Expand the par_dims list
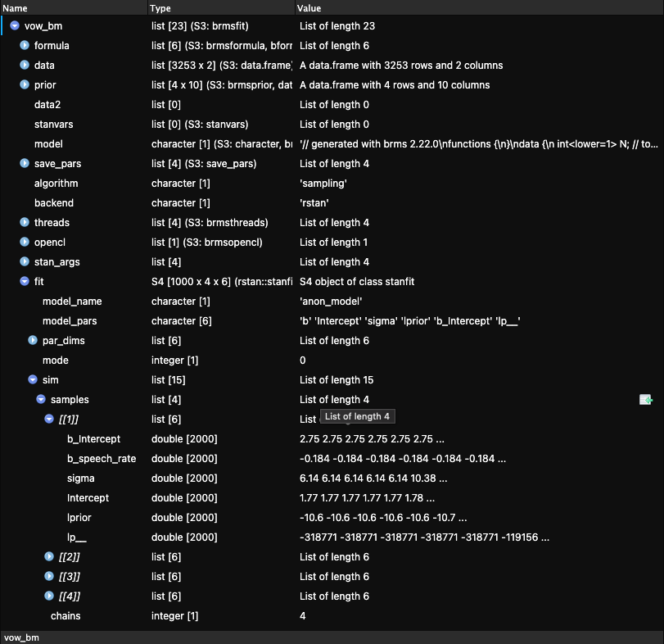This screenshot has height=644, width=664. tap(33, 340)
